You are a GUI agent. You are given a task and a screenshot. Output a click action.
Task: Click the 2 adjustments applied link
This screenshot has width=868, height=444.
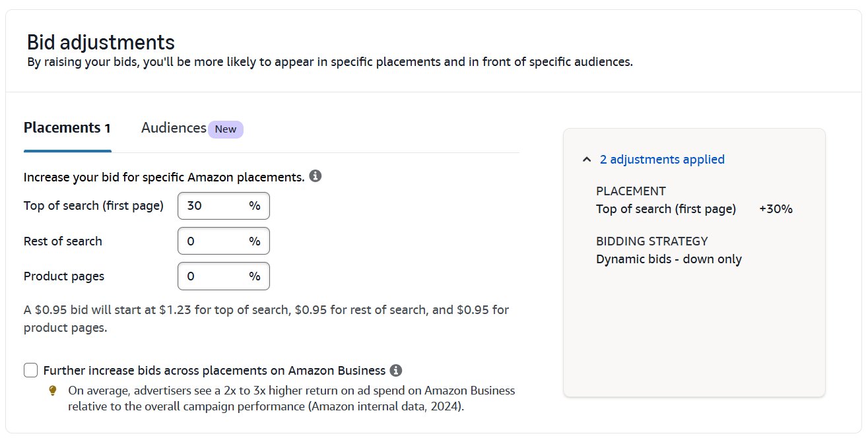[662, 159]
